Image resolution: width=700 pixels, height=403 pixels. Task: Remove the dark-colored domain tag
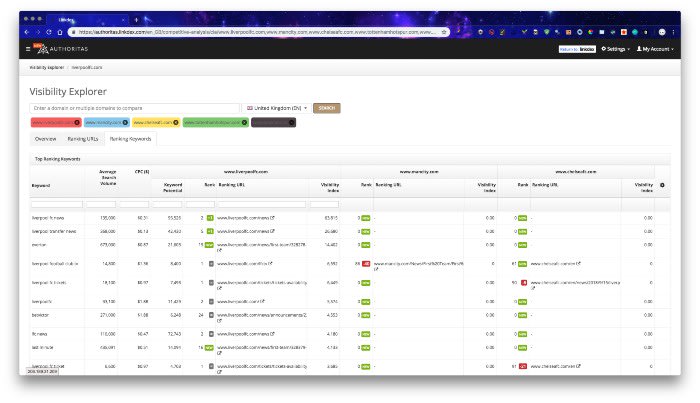(x=292, y=123)
